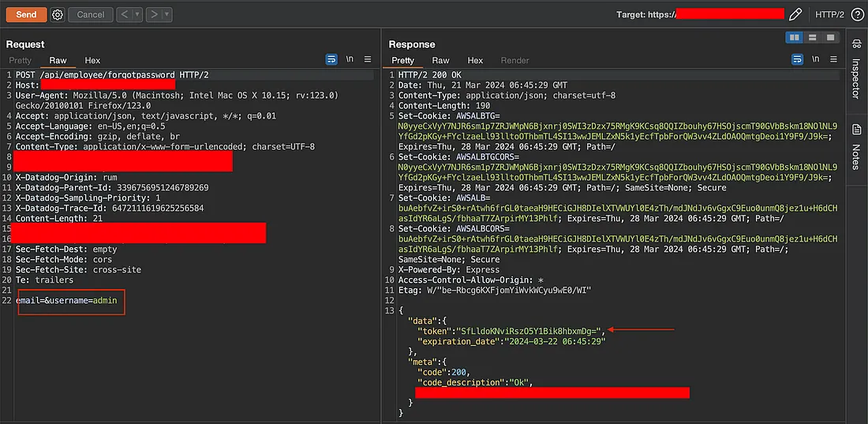Image resolution: width=868 pixels, height=424 pixels.
Task: Switch the Response view to the Raw tab
Action: [440, 60]
